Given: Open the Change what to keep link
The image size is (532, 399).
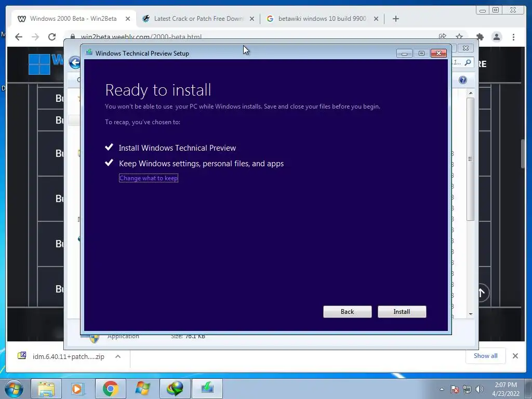Looking at the screenshot, I should coord(149,178).
